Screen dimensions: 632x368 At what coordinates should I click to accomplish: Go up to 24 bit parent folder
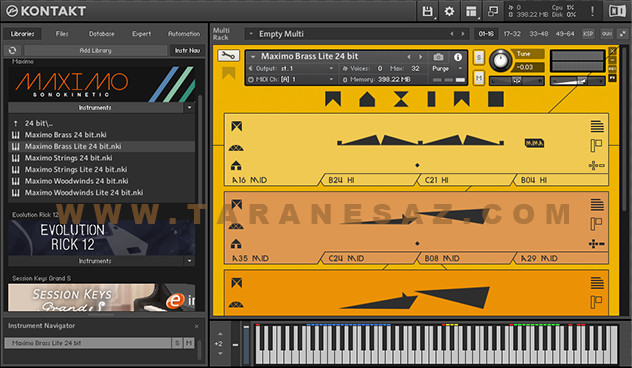click(x=102, y=123)
